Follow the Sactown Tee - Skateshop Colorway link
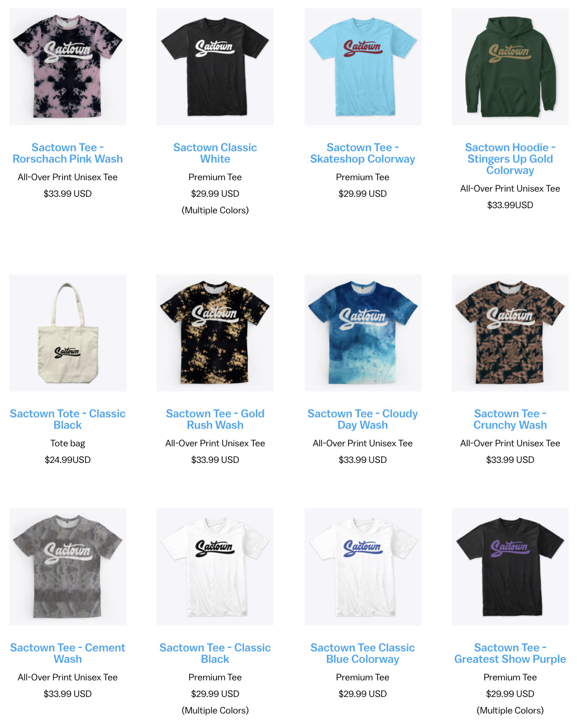577x728 pixels. click(363, 153)
